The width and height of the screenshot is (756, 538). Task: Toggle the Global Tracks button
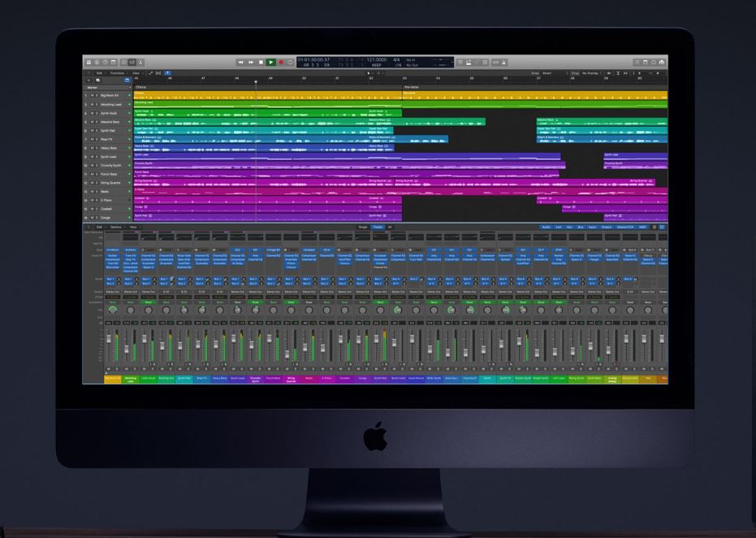[127, 80]
